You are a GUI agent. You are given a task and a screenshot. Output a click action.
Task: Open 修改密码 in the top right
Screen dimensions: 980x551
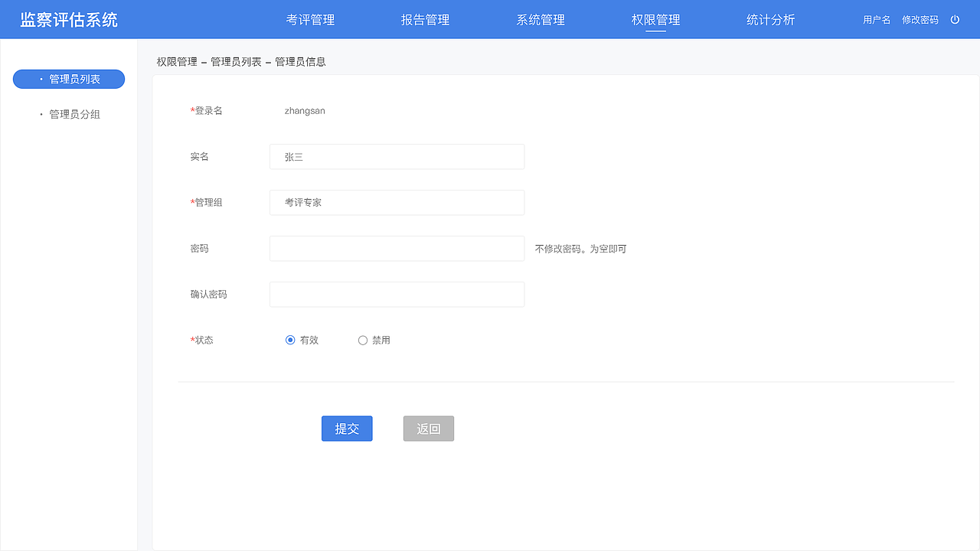click(920, 19)
